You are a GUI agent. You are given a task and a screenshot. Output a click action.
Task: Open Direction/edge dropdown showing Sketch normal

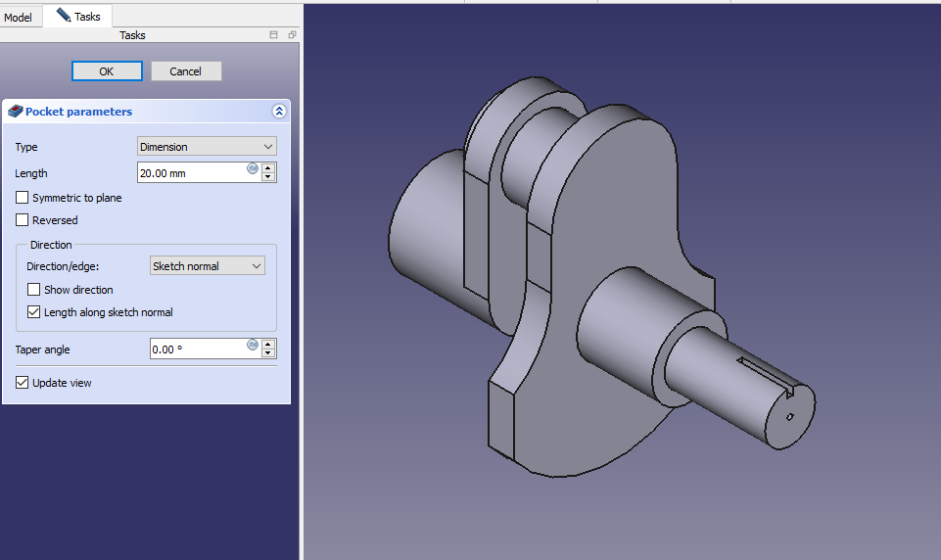(x=207, y=266)
